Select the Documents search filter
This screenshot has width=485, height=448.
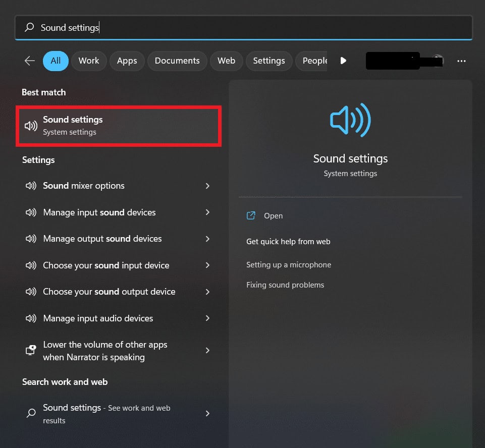[177, 61]
